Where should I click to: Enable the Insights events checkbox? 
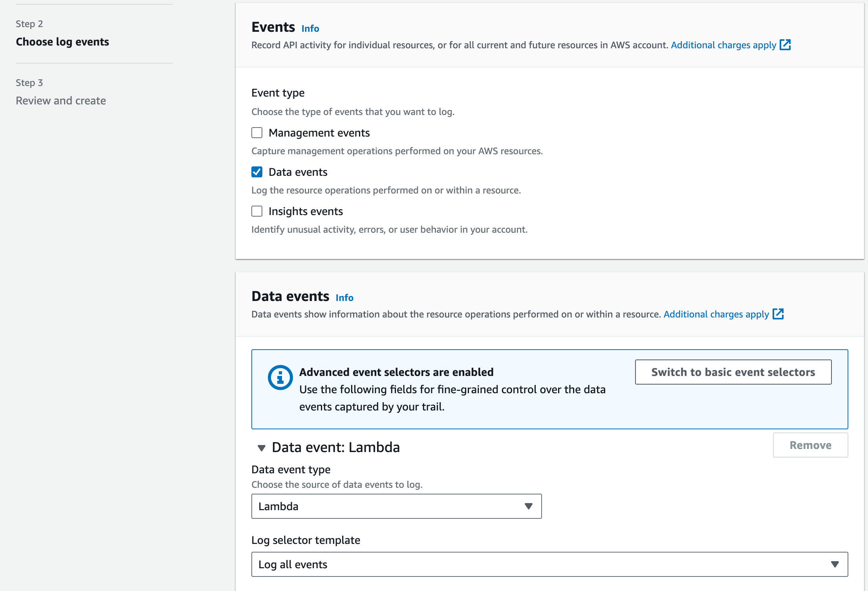click(256, 211)
